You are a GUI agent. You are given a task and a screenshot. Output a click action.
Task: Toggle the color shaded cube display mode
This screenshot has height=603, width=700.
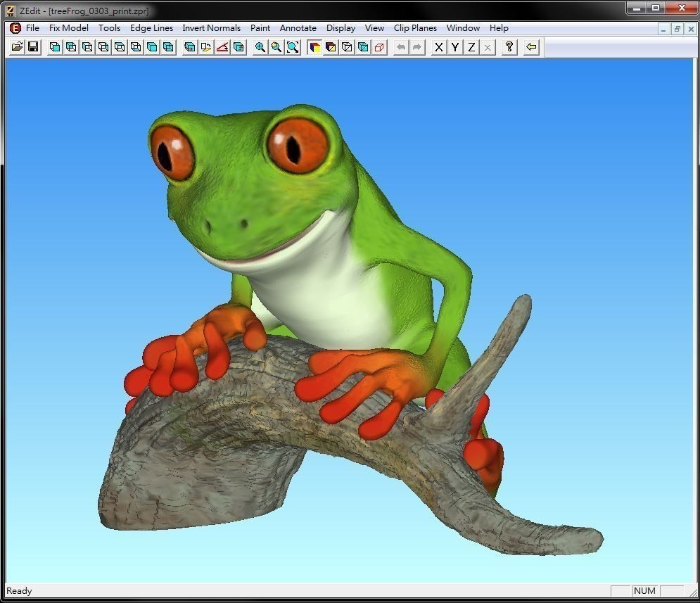[x=314, y=47]
